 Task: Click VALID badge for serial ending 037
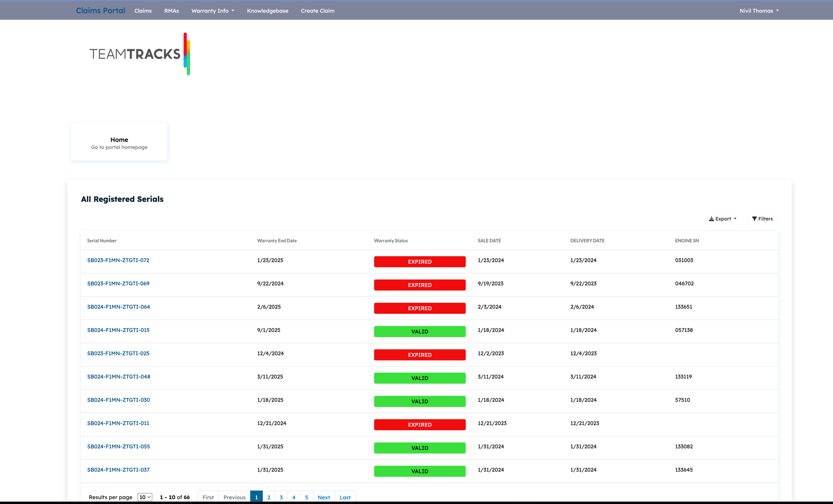pos(420,472)
